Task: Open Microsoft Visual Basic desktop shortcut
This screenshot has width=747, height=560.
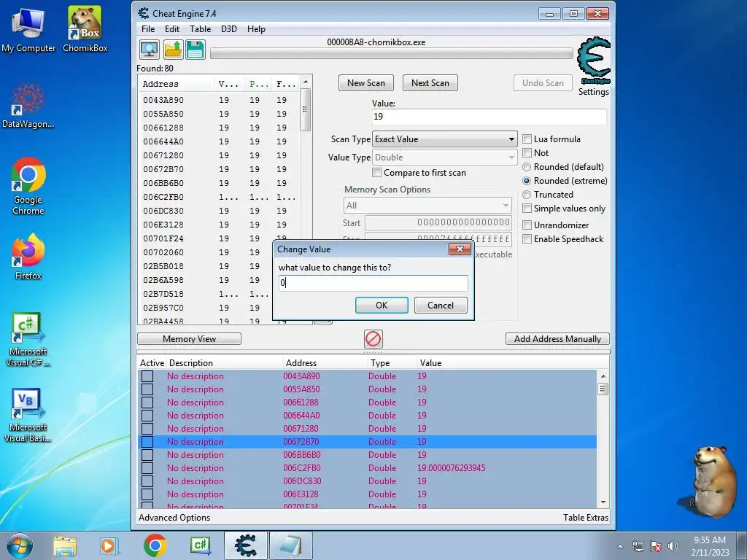Action: [28, 416]
